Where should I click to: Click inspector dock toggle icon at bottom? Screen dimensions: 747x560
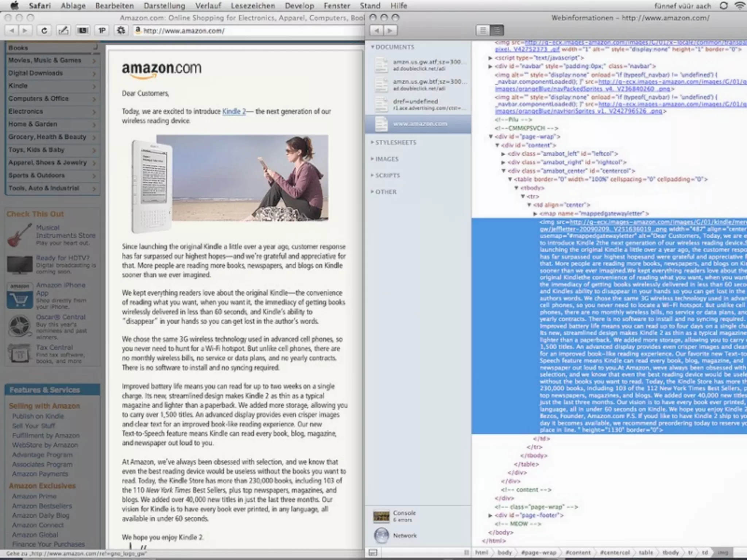(x=373, y=553)
